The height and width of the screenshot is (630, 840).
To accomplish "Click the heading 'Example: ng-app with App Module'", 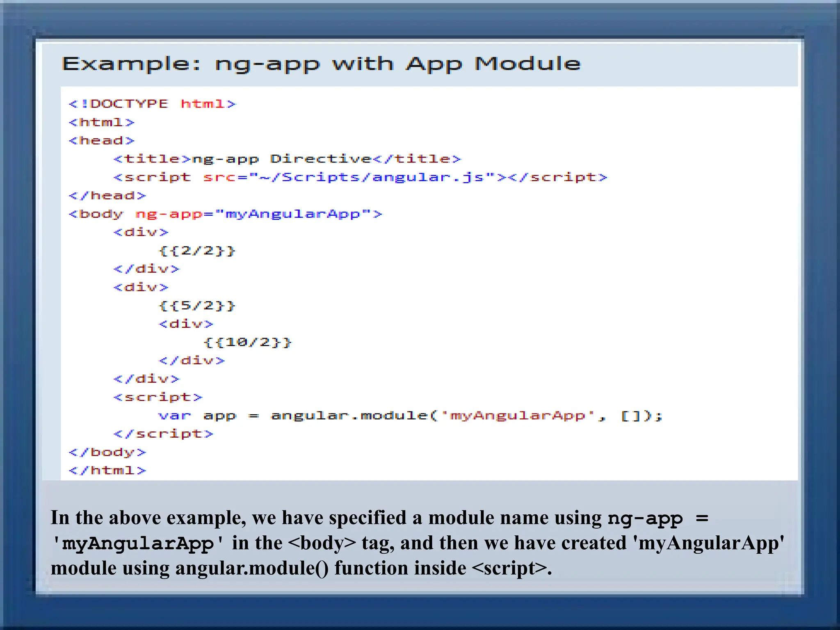I will click(x=321, y=64).
